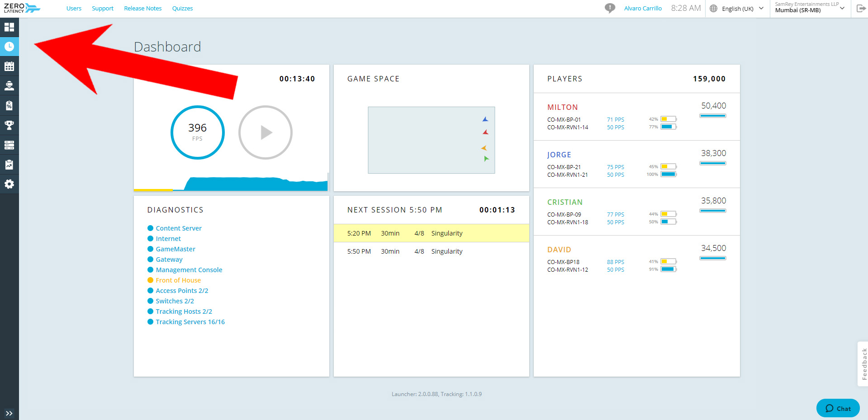Open Front of House diagnostic warning

coord(174,280)
